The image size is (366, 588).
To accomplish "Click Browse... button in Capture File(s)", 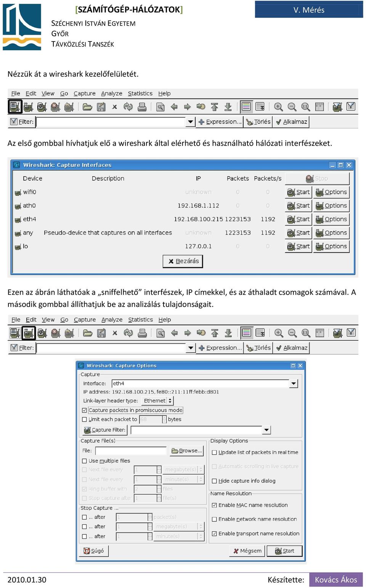I will (x=186, y=451).
